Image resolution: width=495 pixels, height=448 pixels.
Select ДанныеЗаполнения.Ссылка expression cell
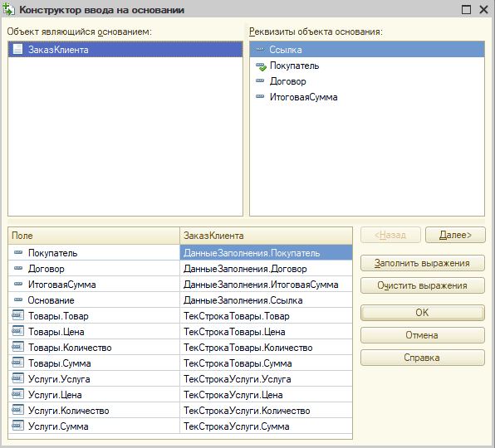click(266, 299)
